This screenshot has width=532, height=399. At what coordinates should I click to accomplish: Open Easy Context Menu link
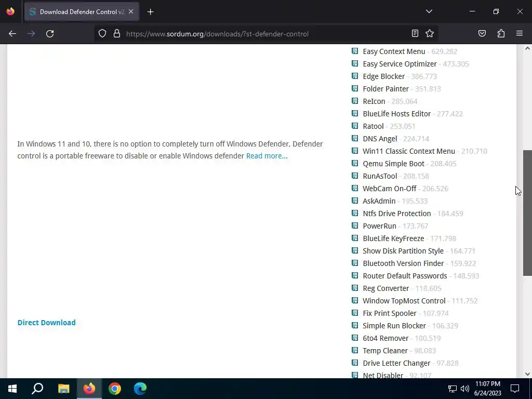click(x=394, y=51)
